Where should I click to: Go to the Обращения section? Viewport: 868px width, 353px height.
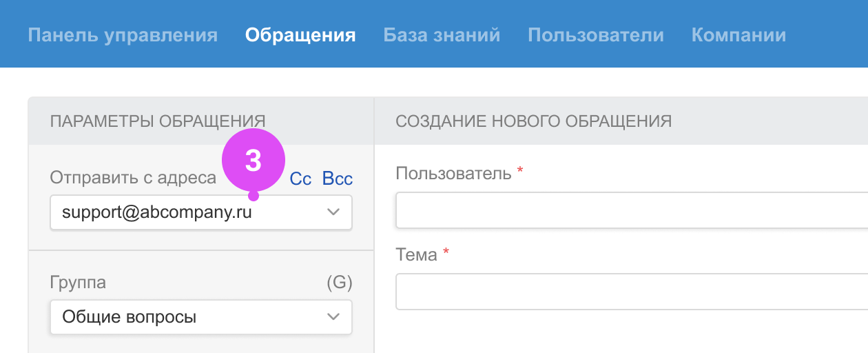click(x=300, y=35)
